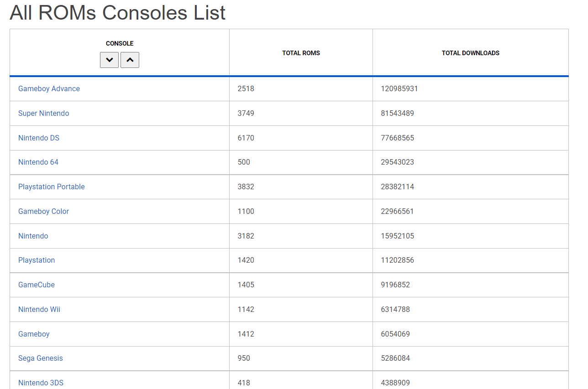
Task: Click downloads count 77668565
Action: point(398,138)
